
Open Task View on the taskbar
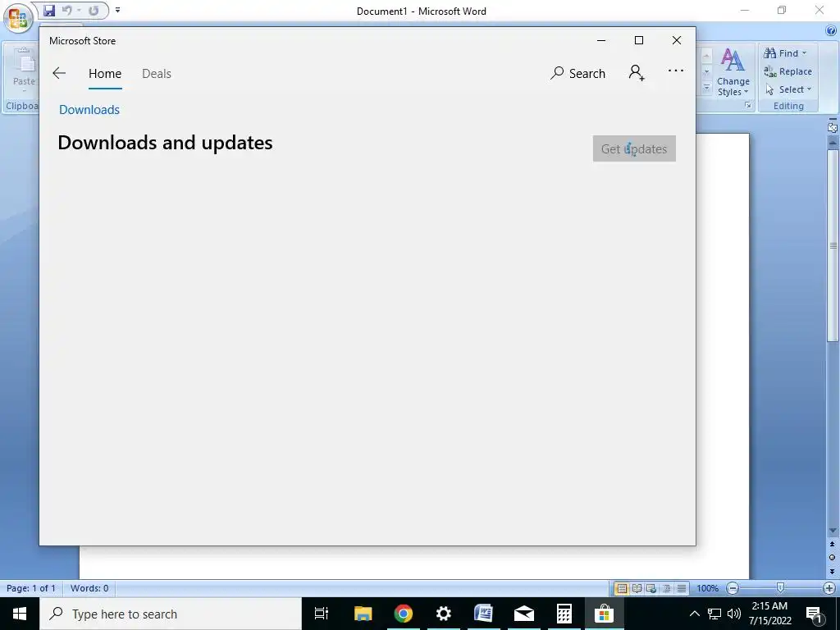[x=322, y=614]
